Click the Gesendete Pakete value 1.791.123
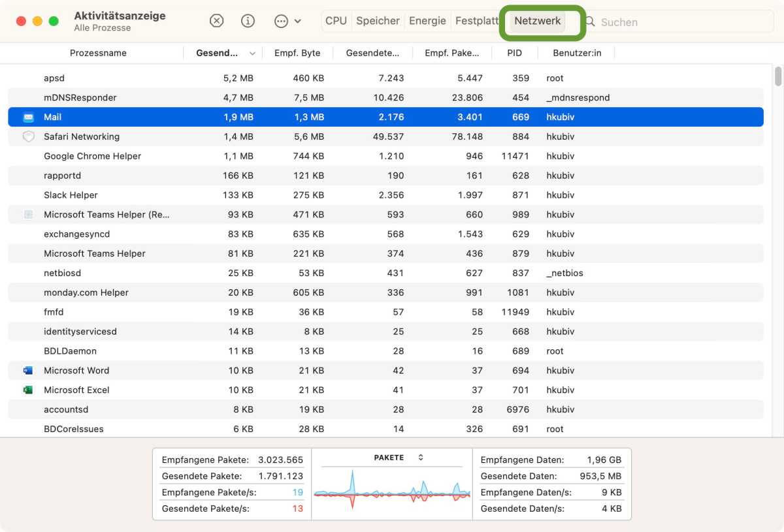This screenshot has width=784, height=532. tap(280, 477)
